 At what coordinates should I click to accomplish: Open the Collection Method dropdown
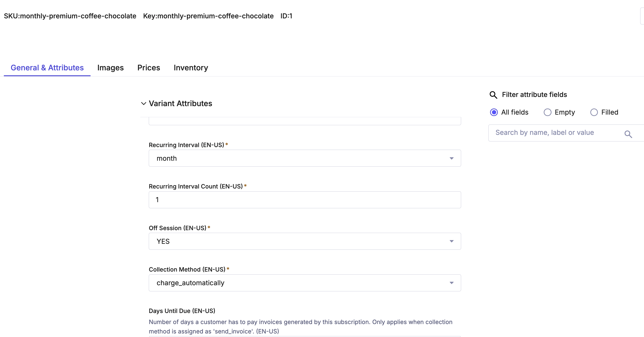coord(305,283)
